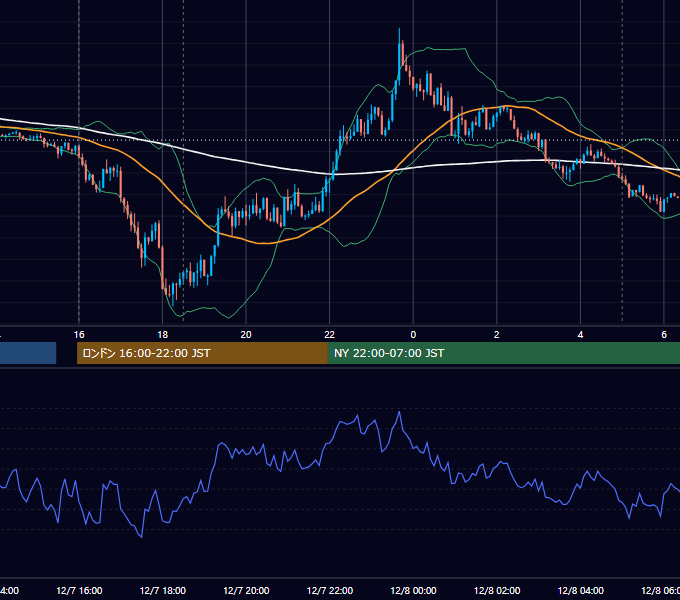Click the "20" hour label on upper axis
Image resolution: width=680 pixels, height=600 pixels.
coord(246,335)
